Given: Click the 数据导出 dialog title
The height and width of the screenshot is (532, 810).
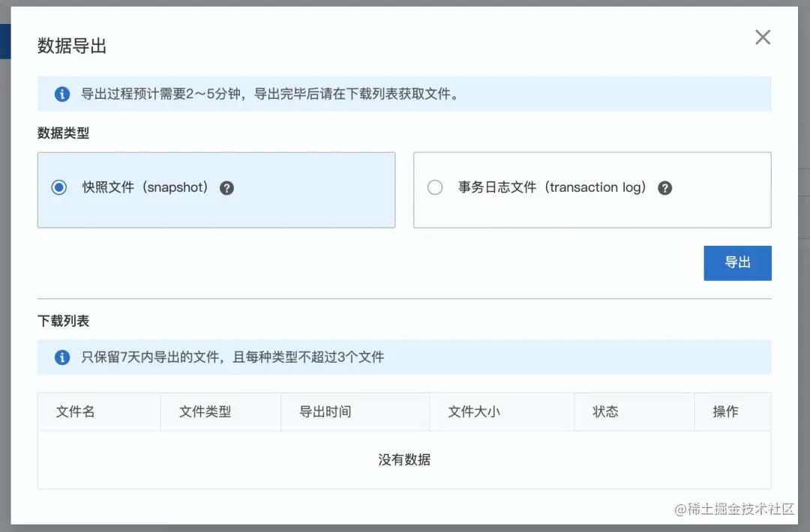Looking at the screenshot, I should [72, 46].
